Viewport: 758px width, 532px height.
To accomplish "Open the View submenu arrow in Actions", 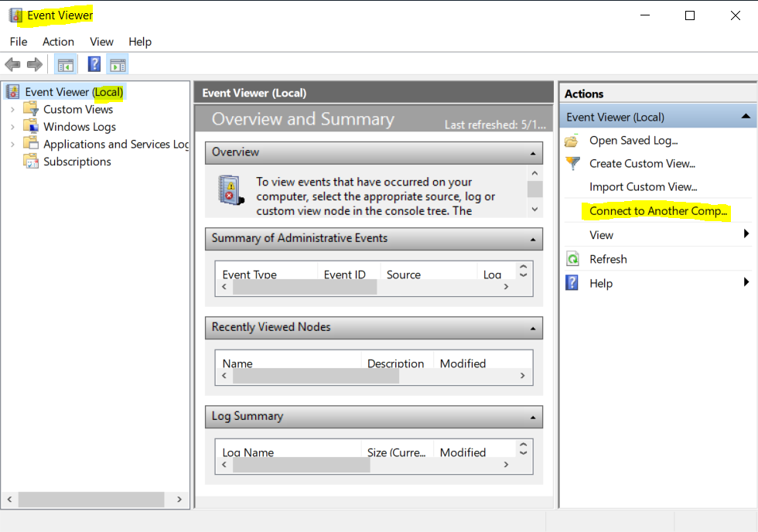I will click(x=746, y=234).
